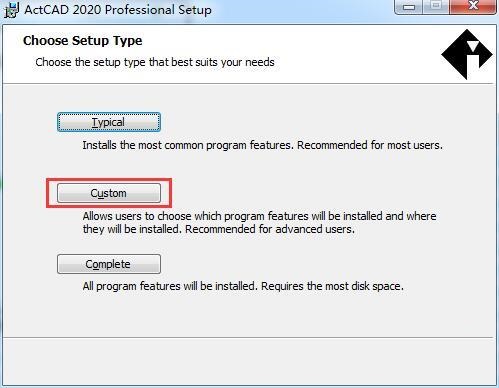Click text All program features will be installed
Screen dimensions: 499x388
(170, 286)
